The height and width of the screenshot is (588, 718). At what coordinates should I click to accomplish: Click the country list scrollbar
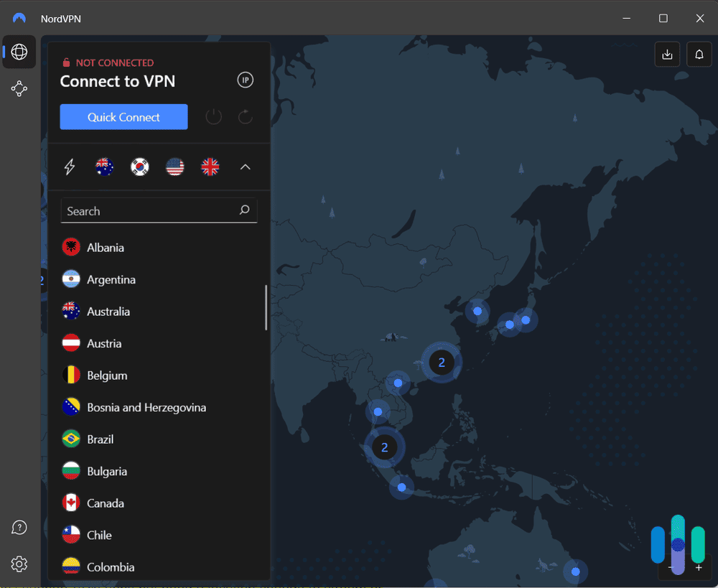click(x=266, y=307)
